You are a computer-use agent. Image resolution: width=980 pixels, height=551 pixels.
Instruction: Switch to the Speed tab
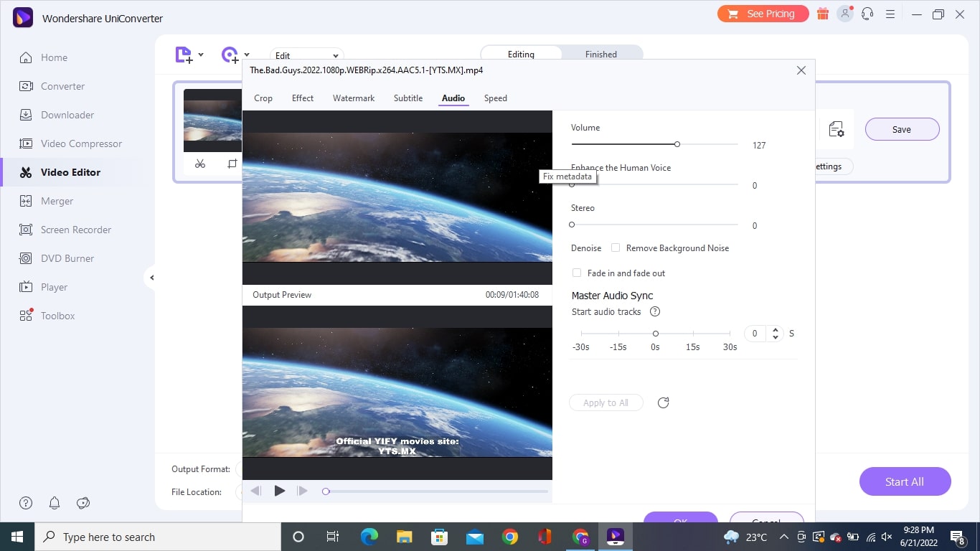pyautogui.click(x=496, y=98)
